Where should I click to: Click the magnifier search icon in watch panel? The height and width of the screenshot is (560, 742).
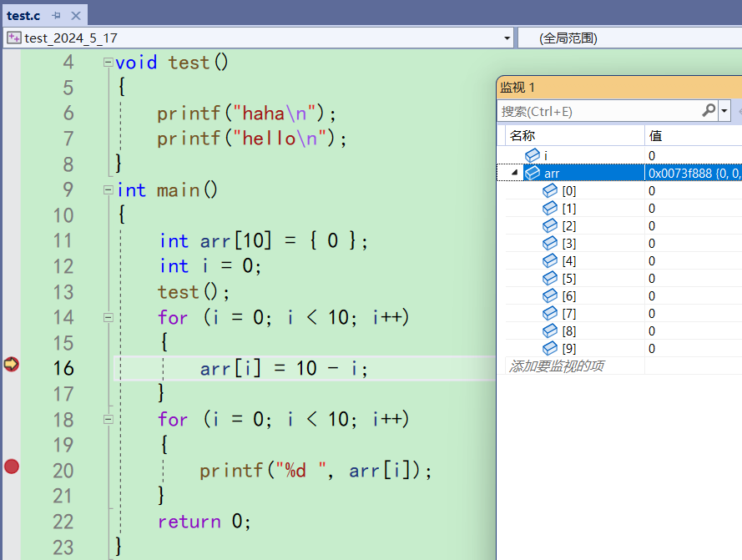pyautogui.click(x=709, y=111)
